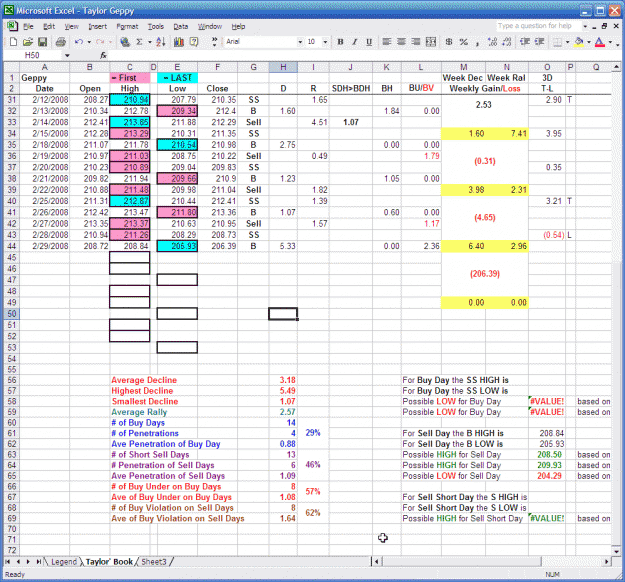
Task: Toggle bold formatting
Action: [x=340, y=42]
